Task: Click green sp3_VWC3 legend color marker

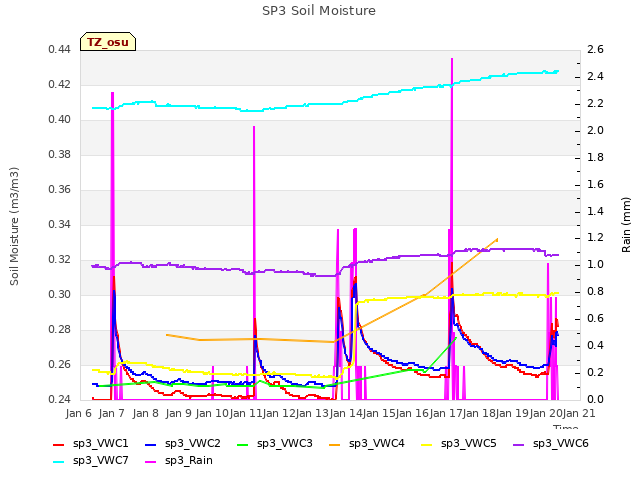Action: tap(243, 445)
